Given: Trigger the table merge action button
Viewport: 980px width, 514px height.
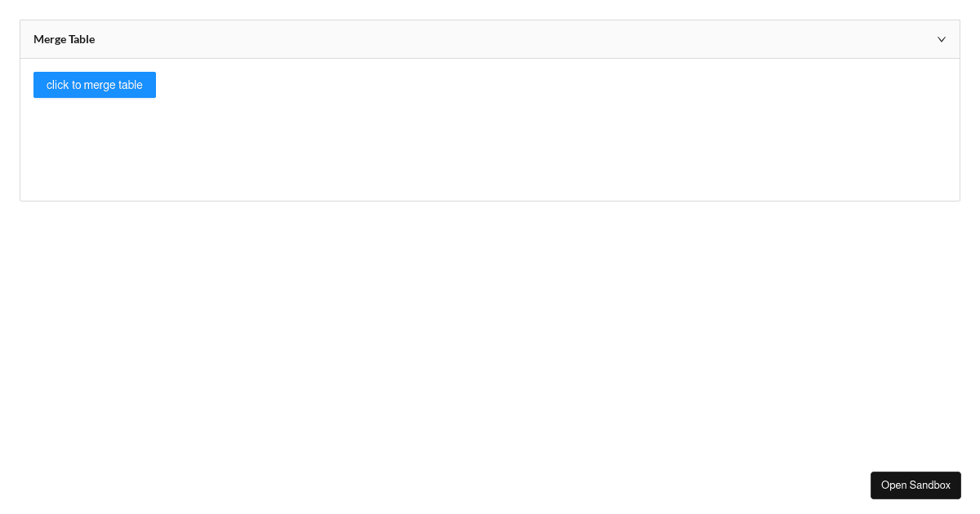Looking at the screenshot, I should pos(95,85).
